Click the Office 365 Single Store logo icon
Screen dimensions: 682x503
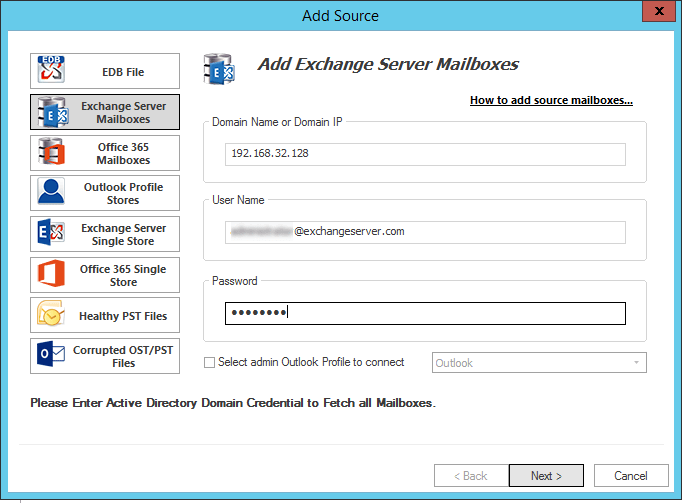[x=51, y=273]
